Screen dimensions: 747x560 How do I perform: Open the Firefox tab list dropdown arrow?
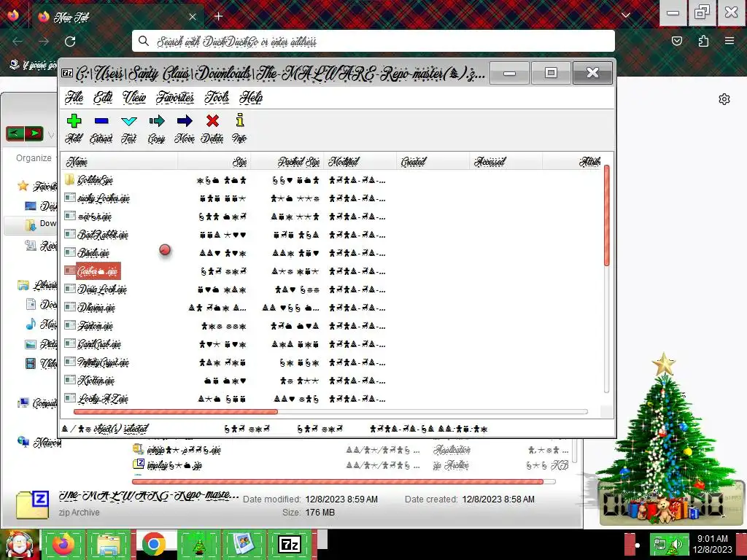(626, 15)
